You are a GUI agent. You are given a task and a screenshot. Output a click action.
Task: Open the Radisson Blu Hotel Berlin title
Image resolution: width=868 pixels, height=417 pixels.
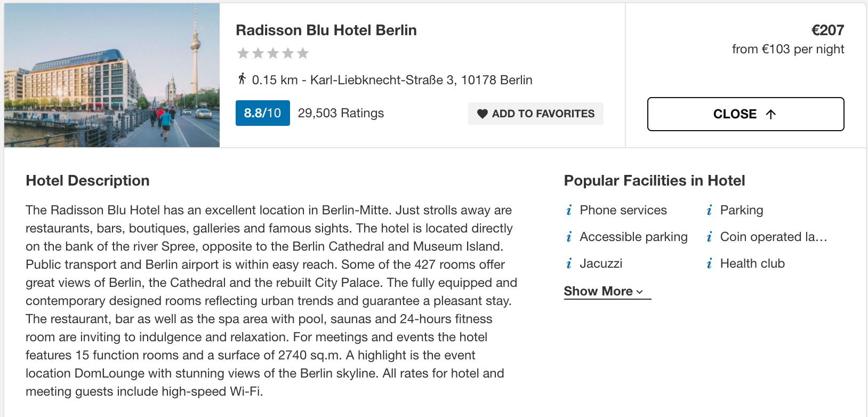tap(326, 30)
